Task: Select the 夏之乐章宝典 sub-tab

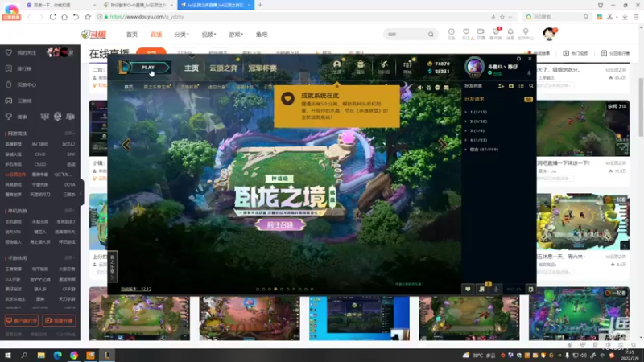Action: (x=156, y=87)
